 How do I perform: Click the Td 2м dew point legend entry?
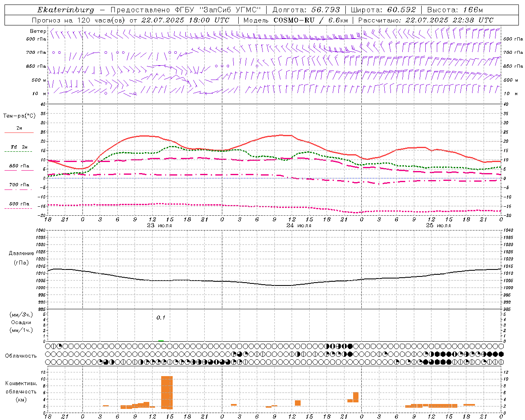click(19, 147)
